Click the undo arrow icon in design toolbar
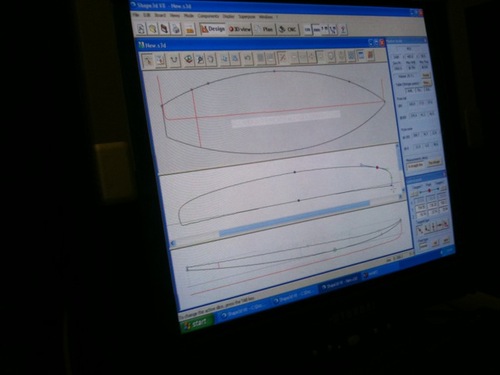The height and width of the screenshot is (375, 500). 247,58
